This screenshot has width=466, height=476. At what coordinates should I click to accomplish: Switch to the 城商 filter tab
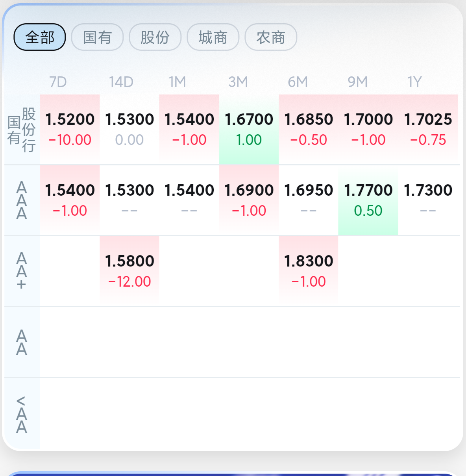[213, 37]
